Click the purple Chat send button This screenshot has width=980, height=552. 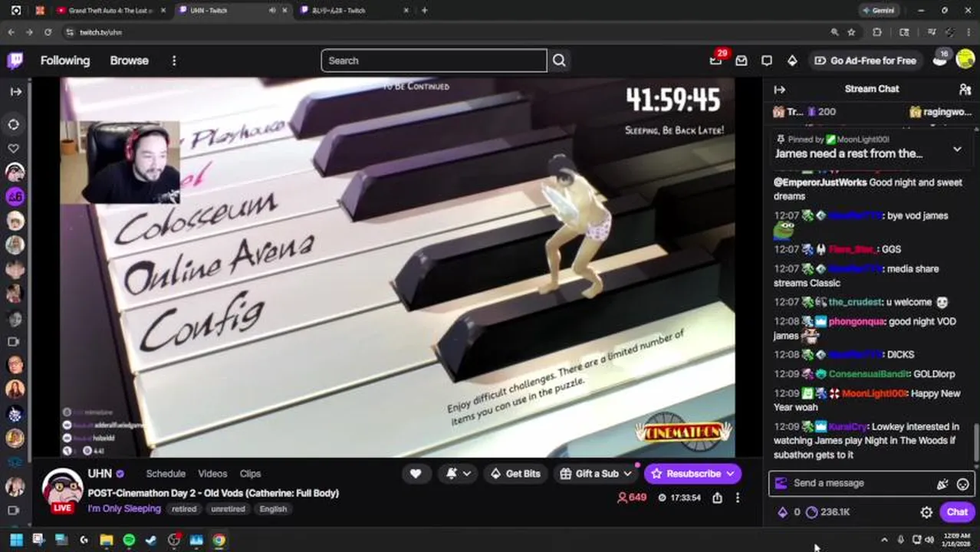pyautogui.click(x=957, y=512)
